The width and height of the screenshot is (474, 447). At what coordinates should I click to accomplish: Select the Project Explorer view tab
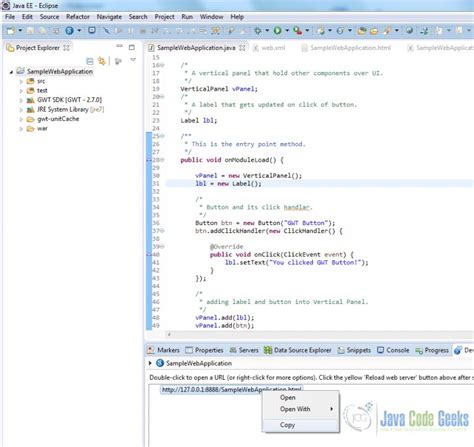click(x=38, y=48)
